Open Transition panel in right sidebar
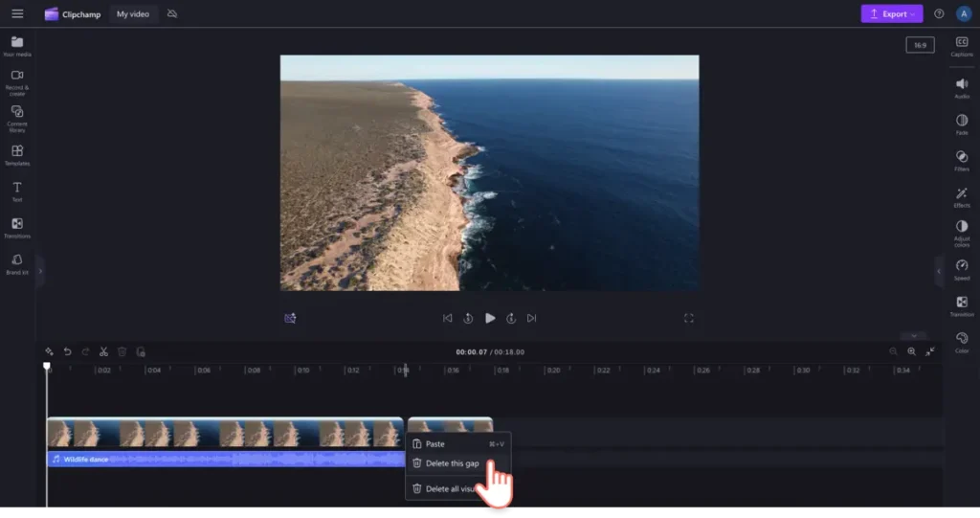980x518 pixels. (962, 306)
